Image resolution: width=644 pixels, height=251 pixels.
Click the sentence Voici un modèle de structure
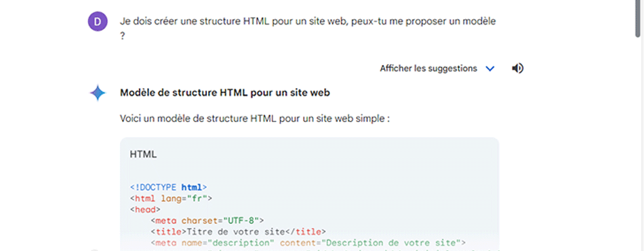pyautogui.click(x=255, y=119)
